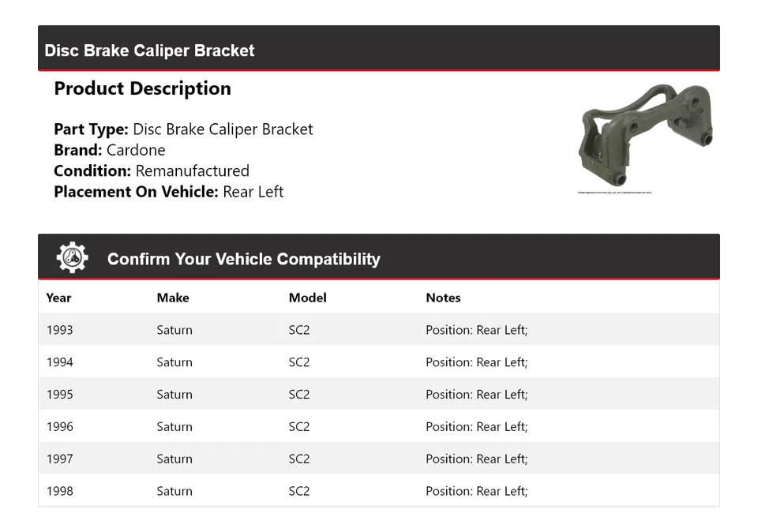Click the Part Type description line
The width and height of the screenshot is (758, 532).
click(x=183, y=129)
